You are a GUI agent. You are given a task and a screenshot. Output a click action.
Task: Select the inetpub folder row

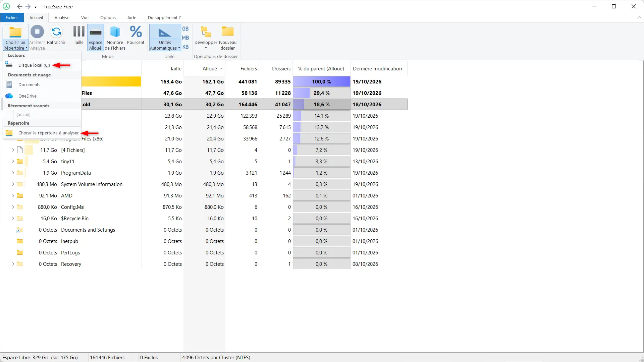[204, 241]
